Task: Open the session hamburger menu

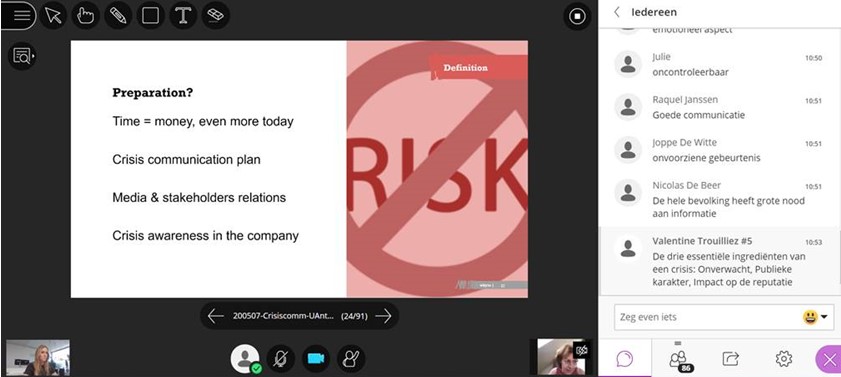Action: click(21, 15)
